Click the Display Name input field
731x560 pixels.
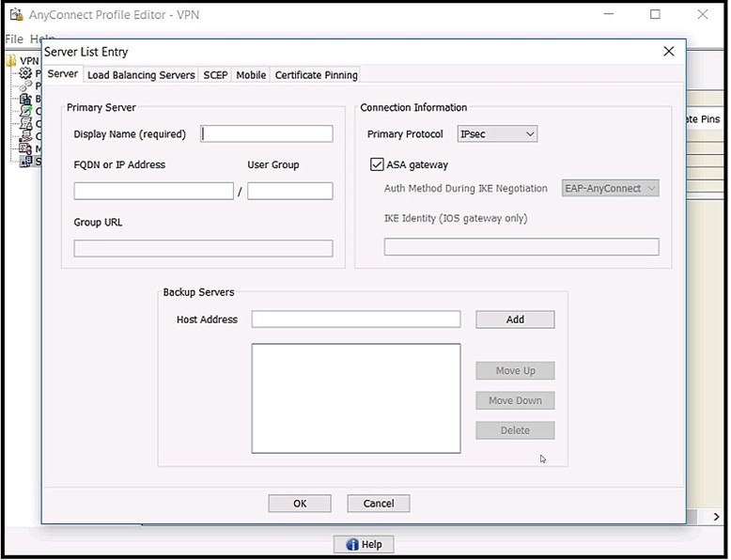pyautogui.click(x=267, y=134)
